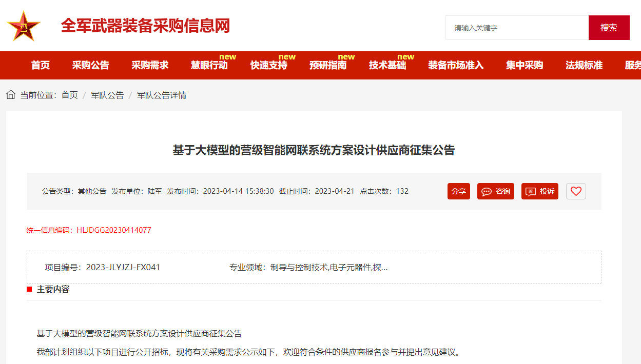This screenshot has height=364, width=641.
Task: Click the deadline 截止时间 2023-04-21
Action: pyautogui.click(x=317, y=191)
